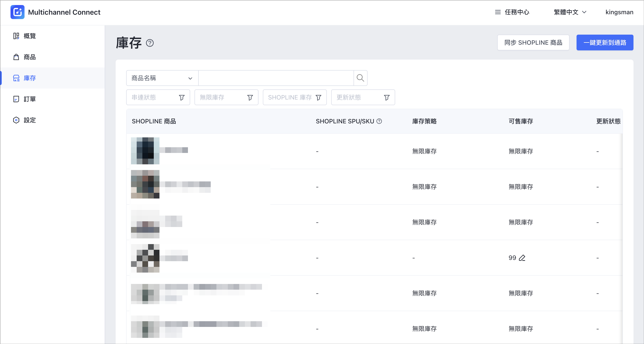The image size is (644, 344).
Task: Open 設定 in the sidebar
Action: (53, 120)
